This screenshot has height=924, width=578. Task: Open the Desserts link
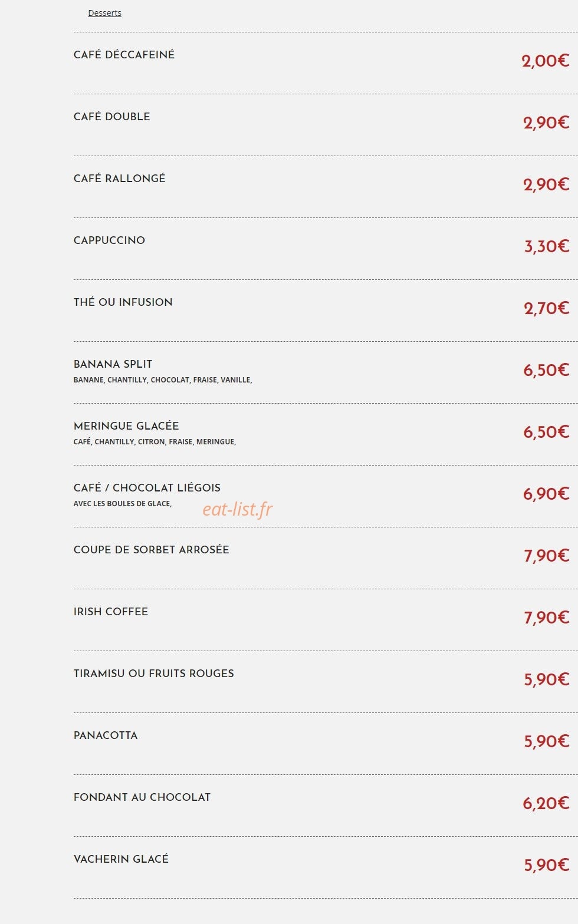pyautogui.click(x=104, y=13)
